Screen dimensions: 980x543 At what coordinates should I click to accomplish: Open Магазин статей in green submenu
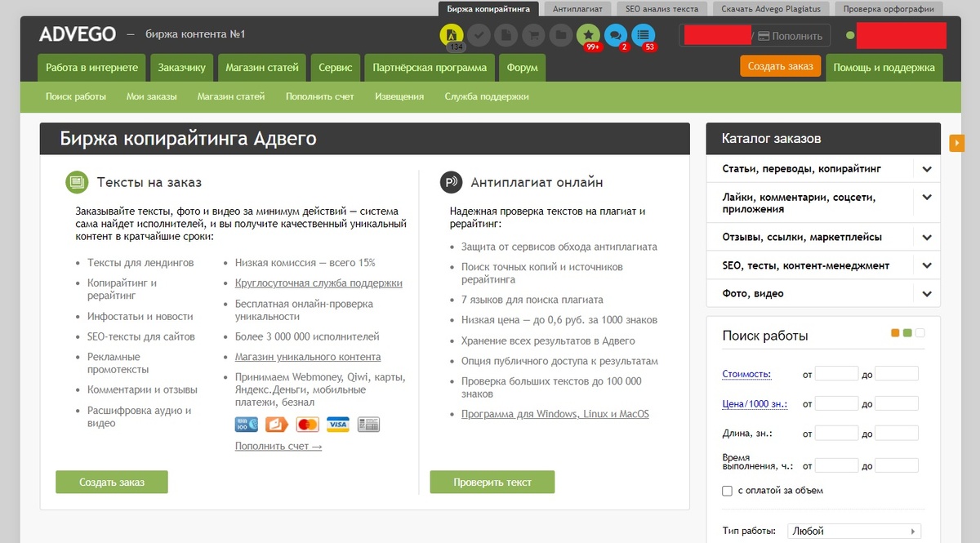tap(231, 96)
